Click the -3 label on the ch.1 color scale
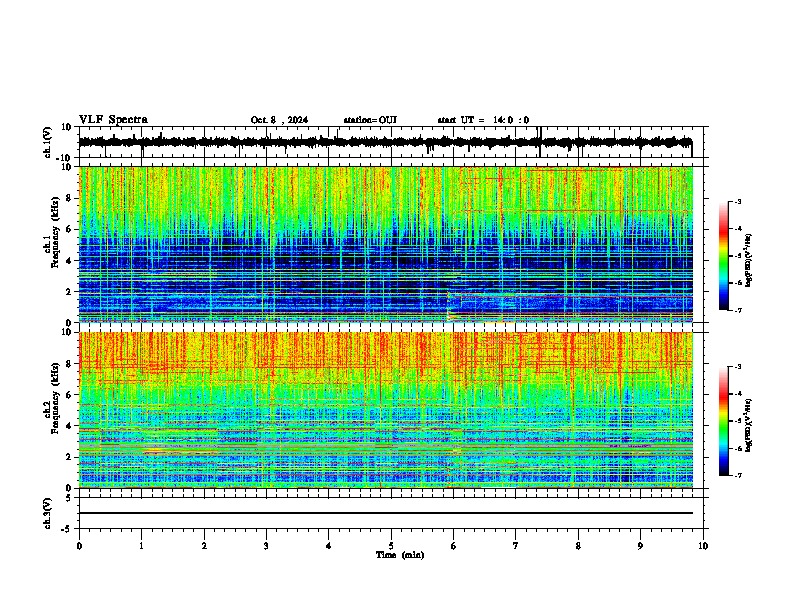 coord(737,201)
